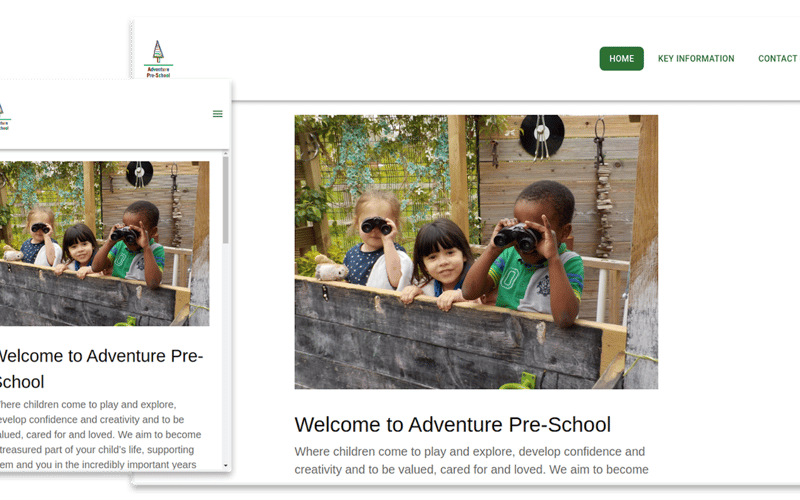Viewport: 800px width, 500px height.
Task: Click the mobile preview scrollbar thumb
Action: 226,200
